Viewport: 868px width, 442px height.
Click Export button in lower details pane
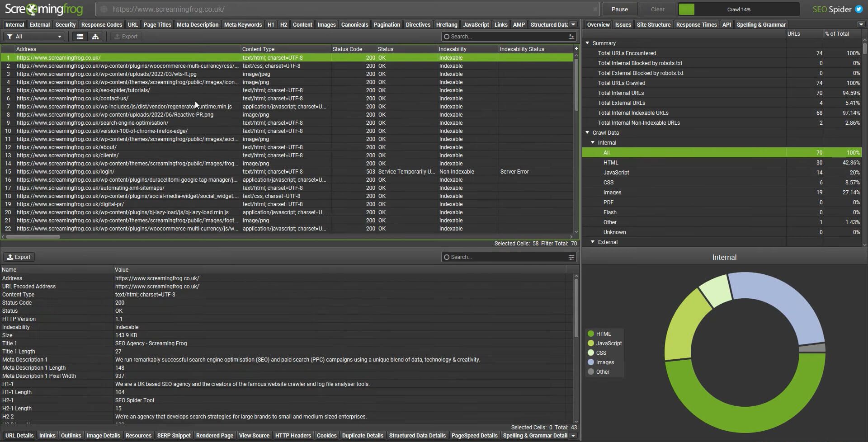19,257
